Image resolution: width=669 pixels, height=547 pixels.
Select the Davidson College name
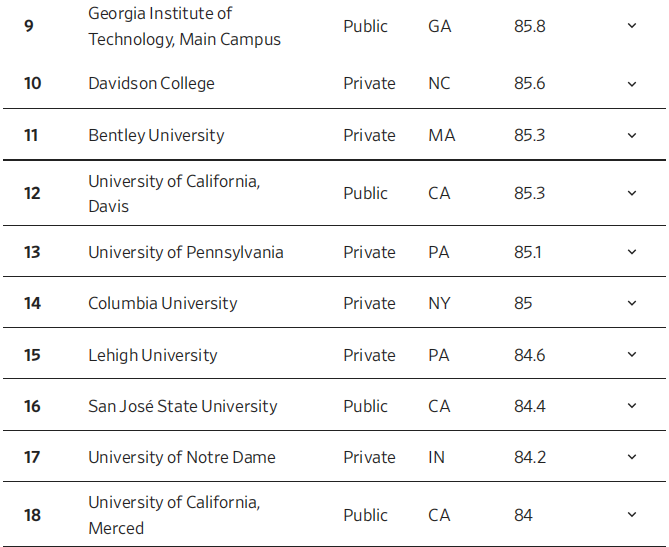pos(151,84)
